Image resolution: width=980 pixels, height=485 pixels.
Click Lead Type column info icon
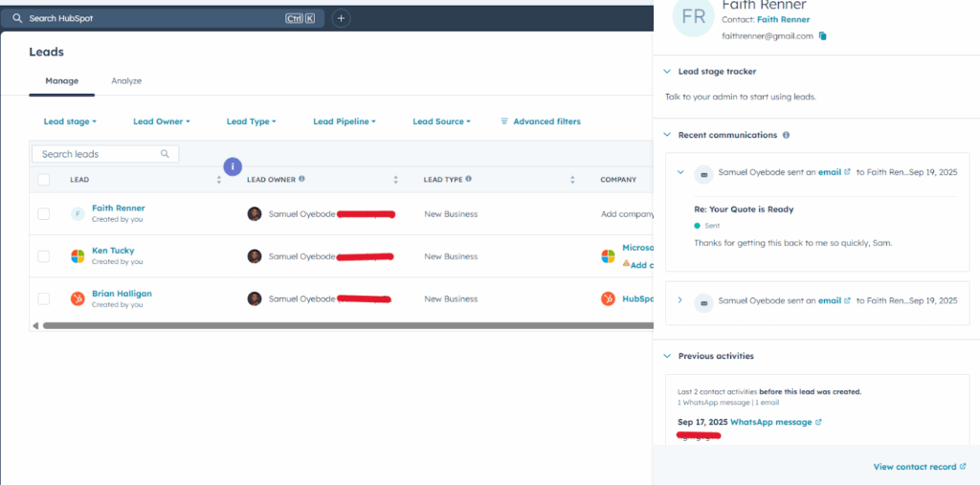point(468,179)
